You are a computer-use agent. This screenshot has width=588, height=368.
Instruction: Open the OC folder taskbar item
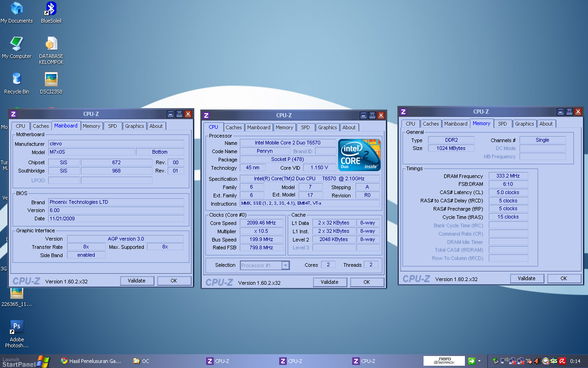pos(141,361)
